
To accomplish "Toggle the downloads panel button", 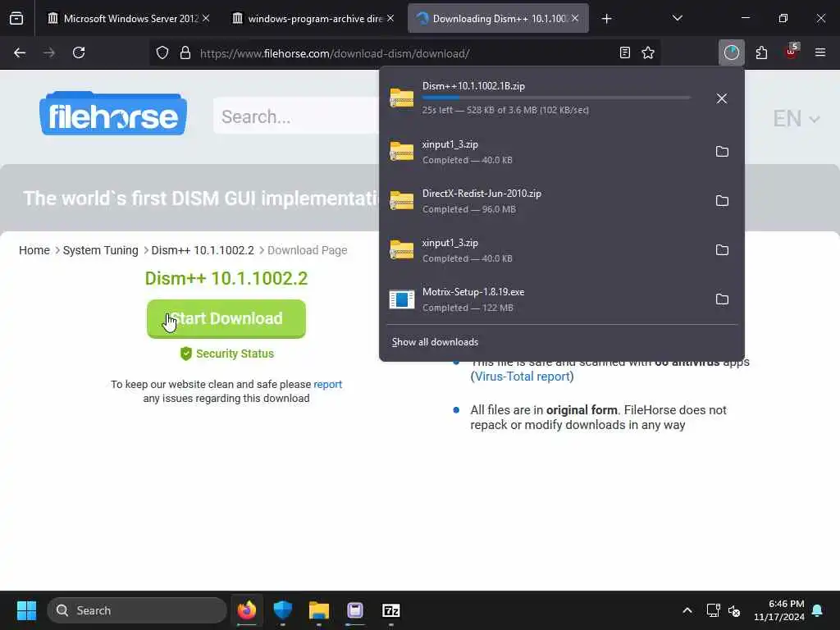I will [x=731, y=52].
